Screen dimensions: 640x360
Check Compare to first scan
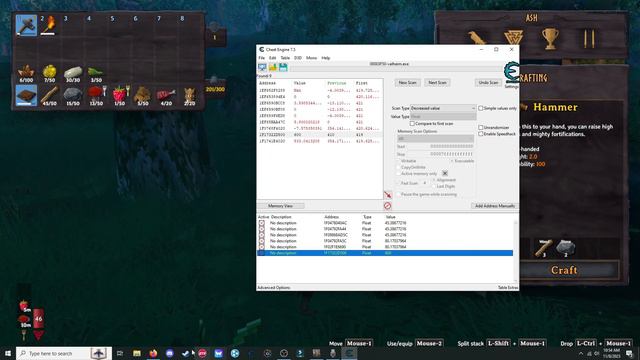412,123
